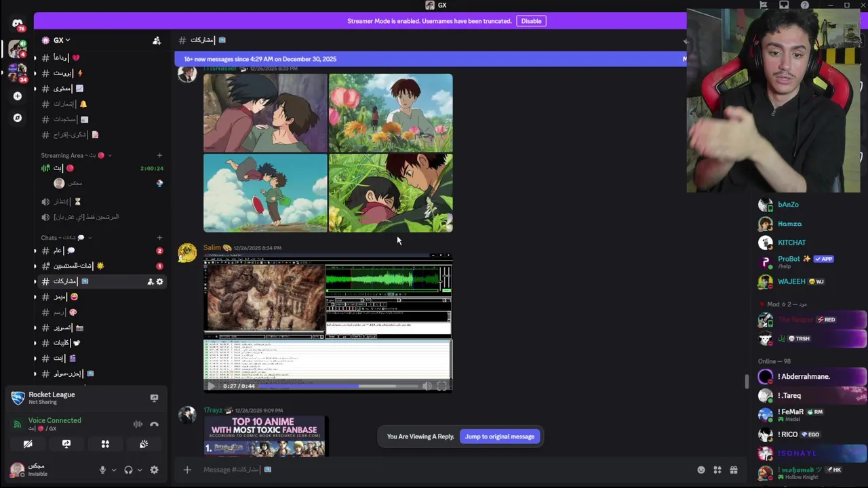Stream Rocket League screen-share icon
This screenshot has height=488, width=868.
coord(154,398)
